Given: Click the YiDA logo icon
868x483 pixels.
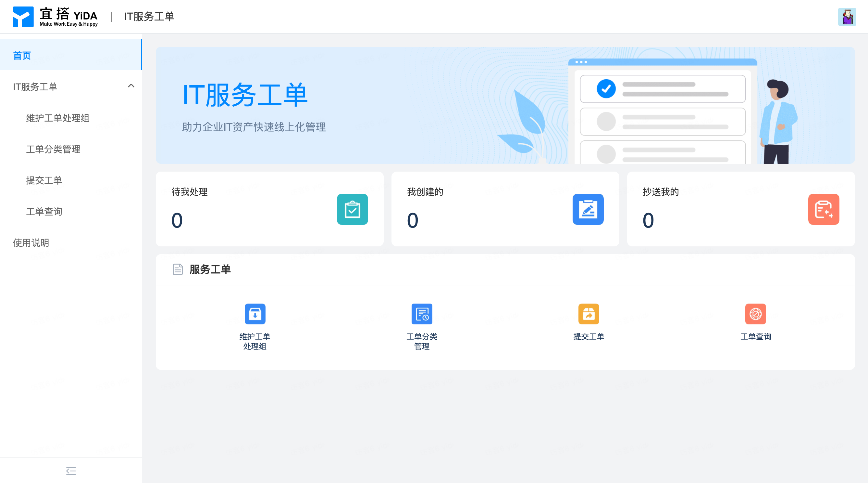Looking at the screenshot, I should click(23, 17).
